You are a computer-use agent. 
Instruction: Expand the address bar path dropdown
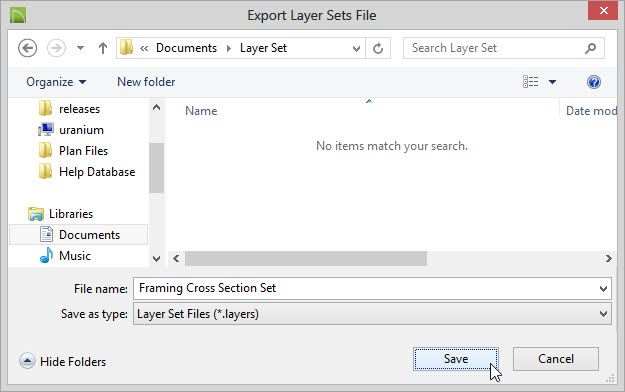(356, 49)
